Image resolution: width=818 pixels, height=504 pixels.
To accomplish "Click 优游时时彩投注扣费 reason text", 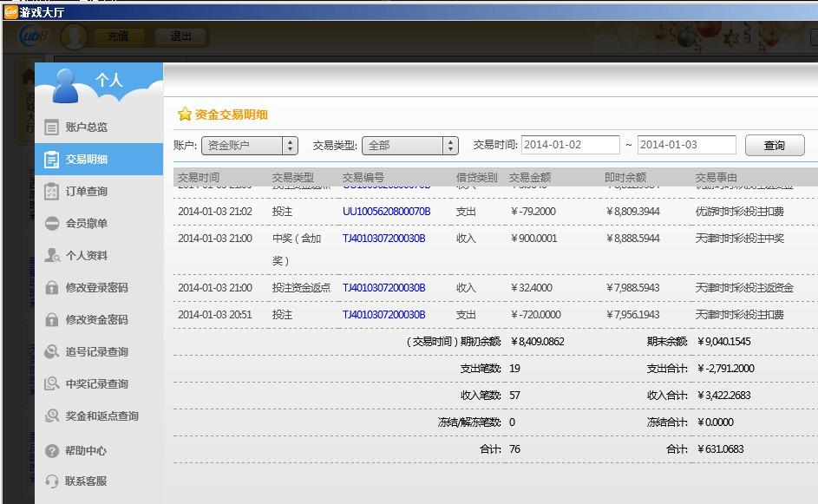I will coord(739,212).
